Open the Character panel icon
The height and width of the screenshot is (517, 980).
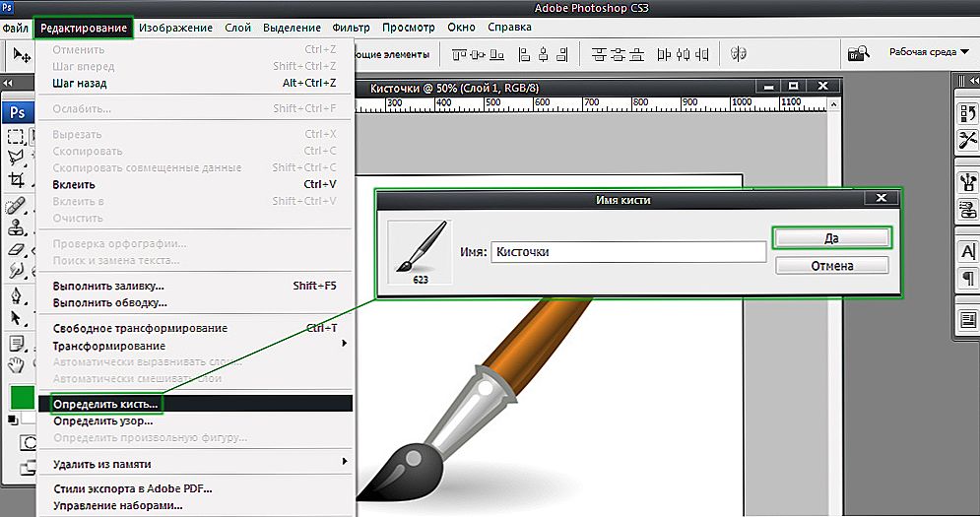tap(967, 251)
